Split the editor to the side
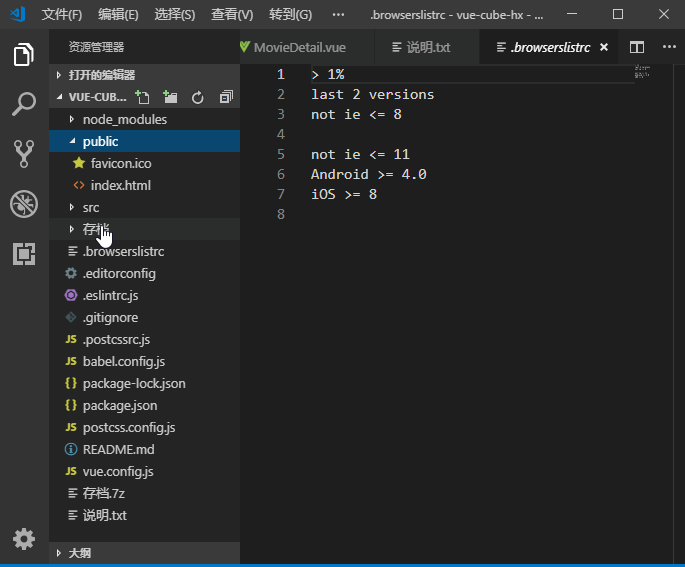The width and height of the screenshot is (685, 567). pos(637,47)
